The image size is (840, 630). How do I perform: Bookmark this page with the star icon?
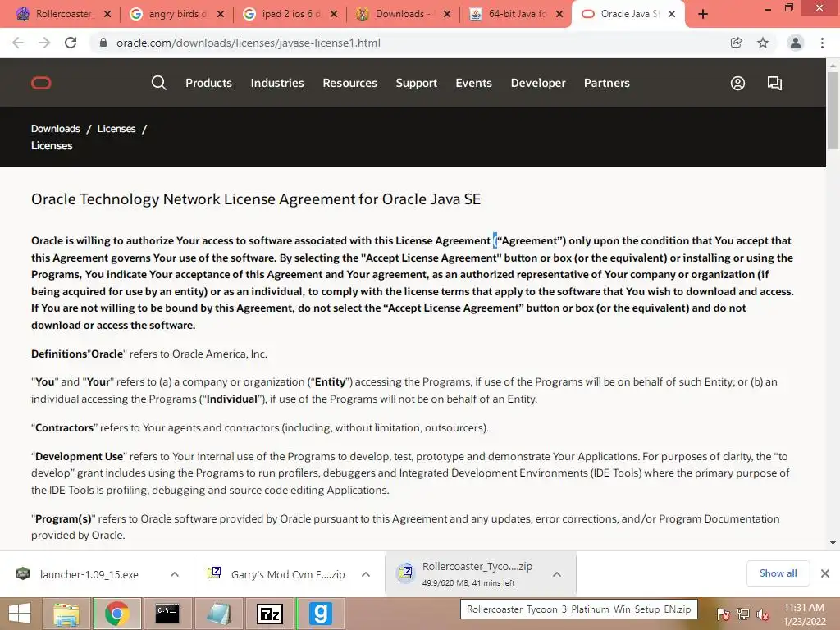[763, 43]
